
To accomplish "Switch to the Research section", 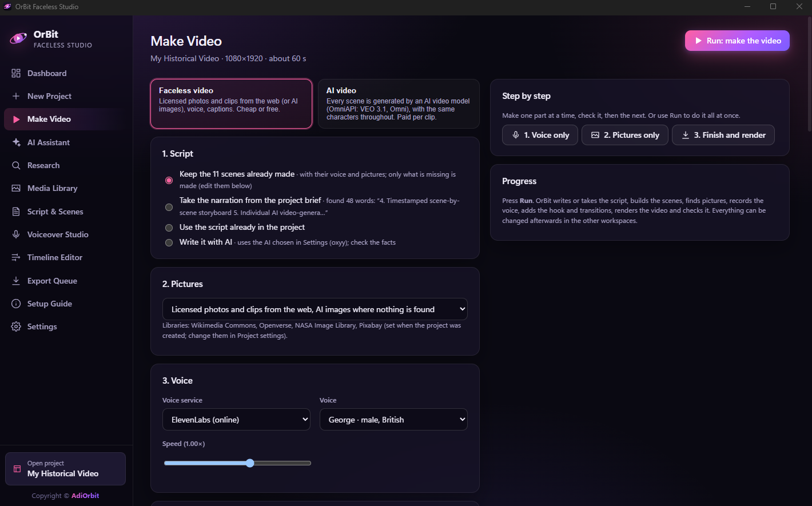I will [x=66, y=165].
